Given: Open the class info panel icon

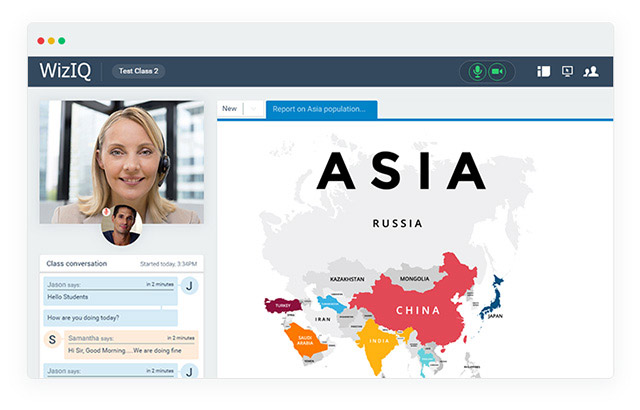Looking at the screenshot, I should point(544,71).
